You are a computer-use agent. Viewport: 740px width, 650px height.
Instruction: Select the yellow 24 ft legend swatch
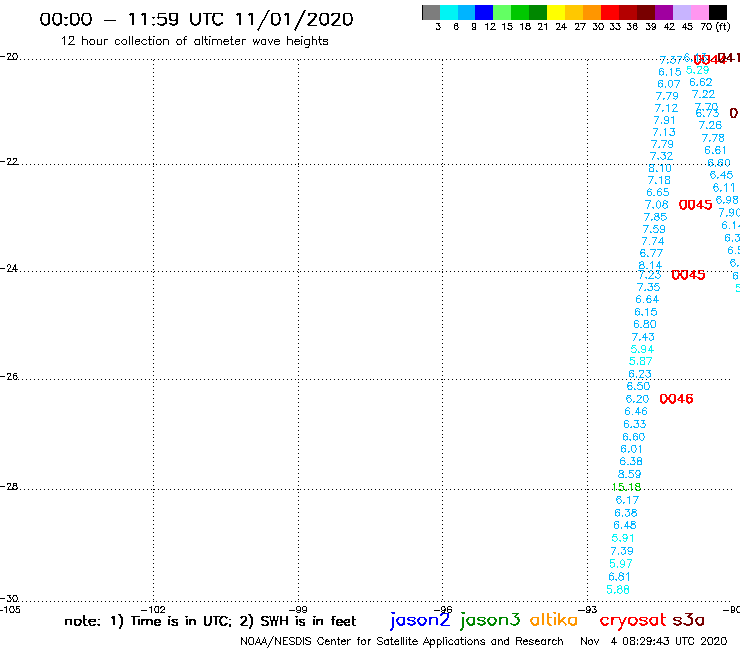556,12
